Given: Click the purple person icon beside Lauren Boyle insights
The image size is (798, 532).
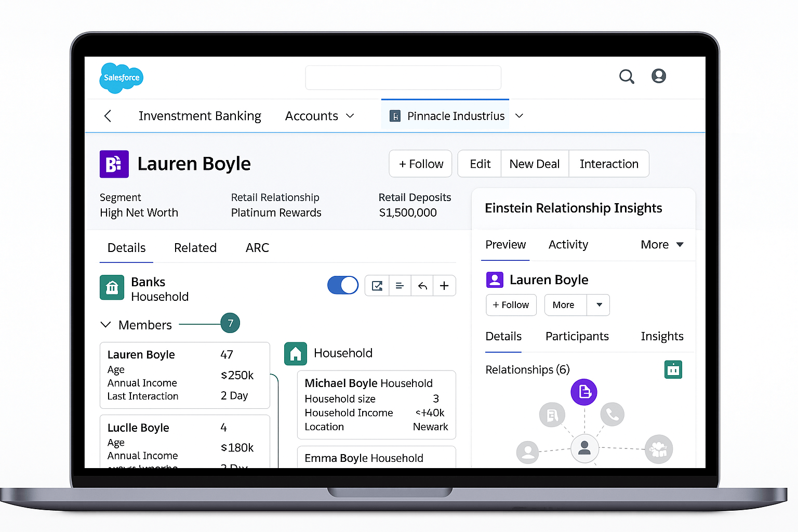Looking at the screenshot, I should 495,280.
